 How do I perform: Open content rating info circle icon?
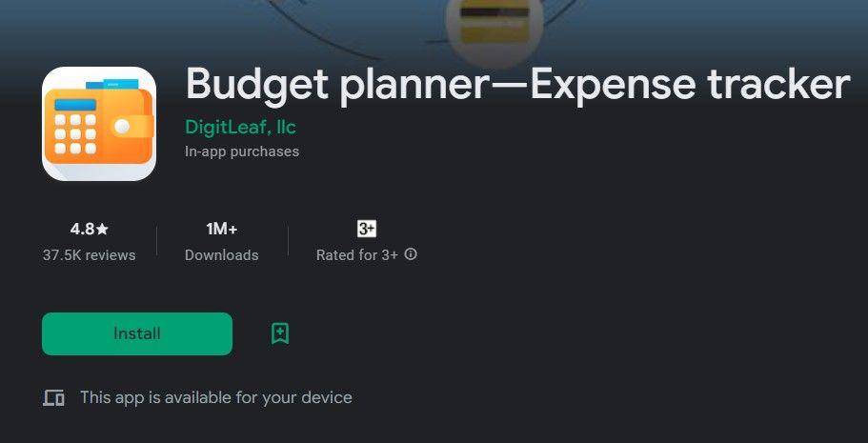pos(411,254)
